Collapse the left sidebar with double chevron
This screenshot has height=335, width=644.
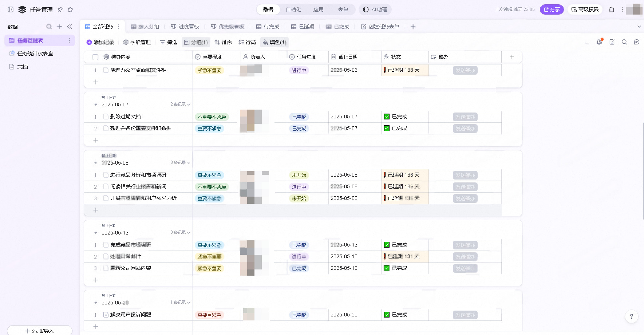[70, 27]
